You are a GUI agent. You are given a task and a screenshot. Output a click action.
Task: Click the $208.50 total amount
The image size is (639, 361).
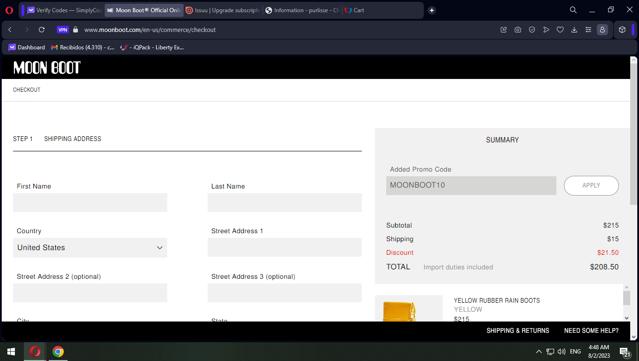coord(604,267)
